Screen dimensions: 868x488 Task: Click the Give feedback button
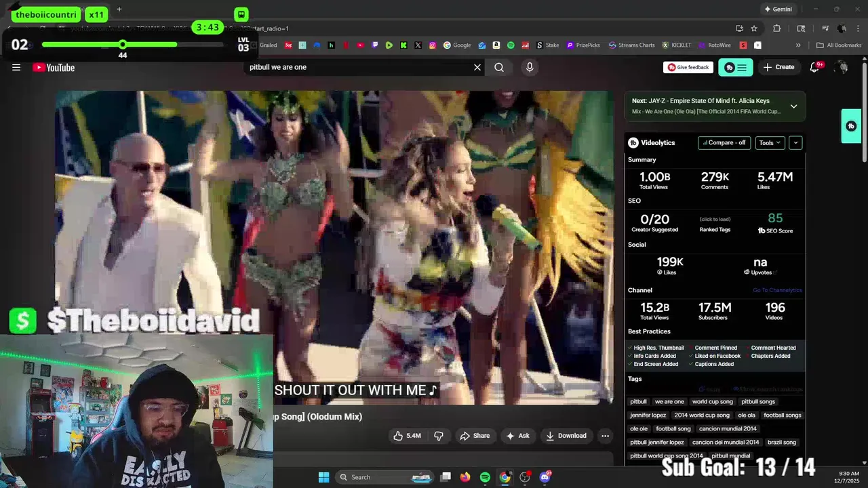click(688, 67)
